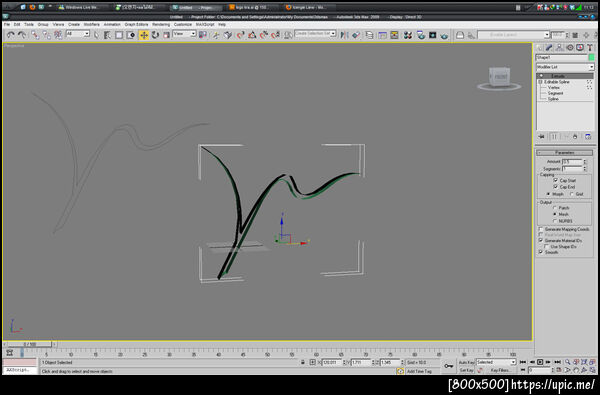Select the Segment sub-object level

[555, 93]
